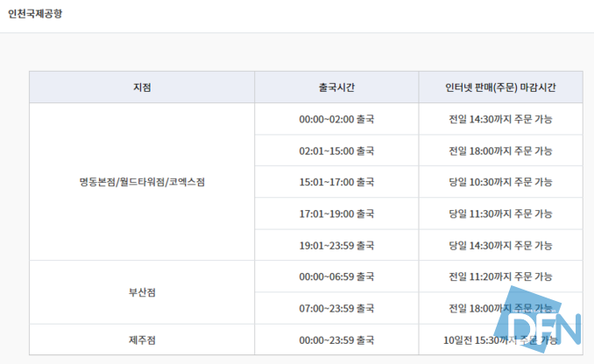Click 전일 11:20까지 주문 가능 cell
Image resolution: width=594 pixels, height=364 pixels.
pos(500,276)
